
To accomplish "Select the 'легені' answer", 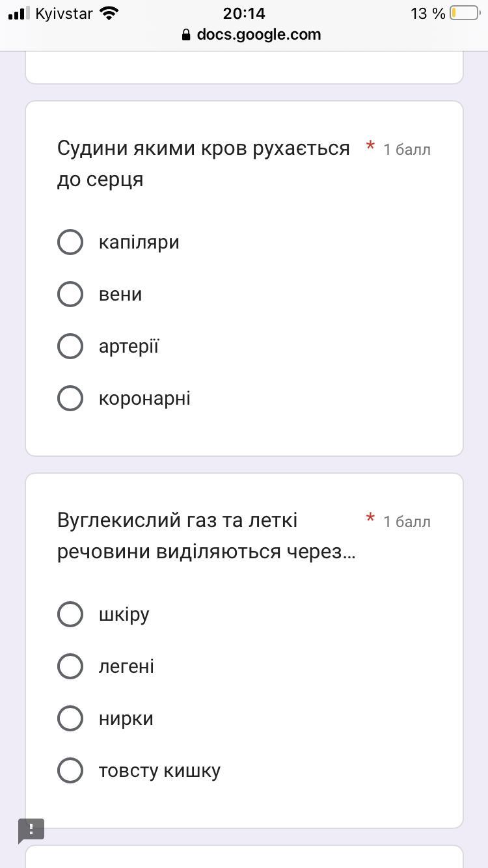I will click(x=70, y=666).
